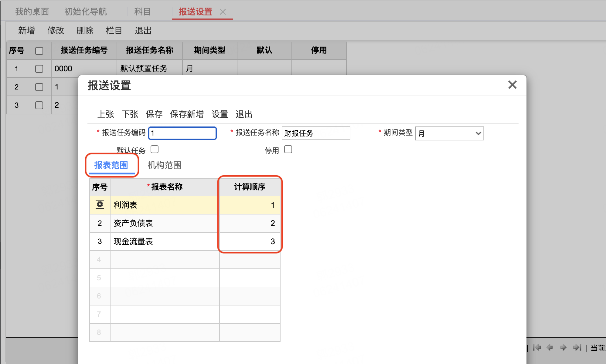606x364 pixels.
Task: Toggle the select-all checkbox in the table header
Action: [39, 51]
